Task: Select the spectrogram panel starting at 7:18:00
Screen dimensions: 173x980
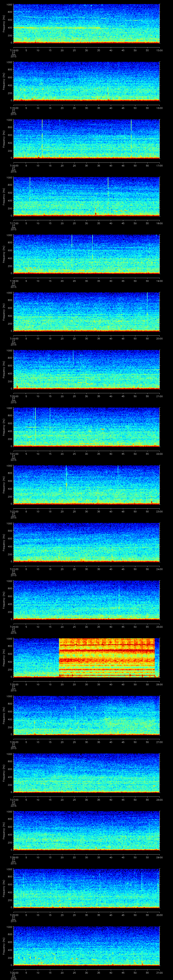Action: pyautogui.click(x=86, y=255)
